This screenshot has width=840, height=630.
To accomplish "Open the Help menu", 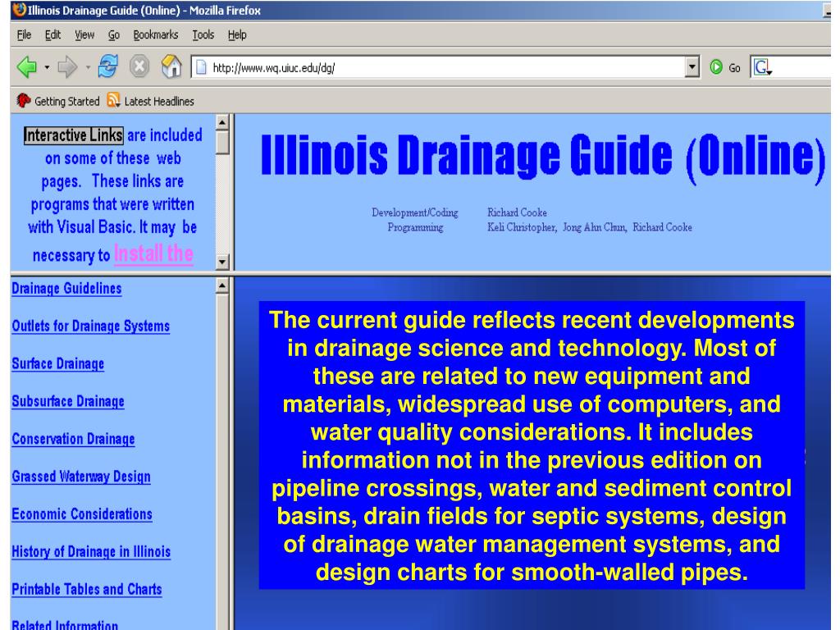I will pos(237,34).
